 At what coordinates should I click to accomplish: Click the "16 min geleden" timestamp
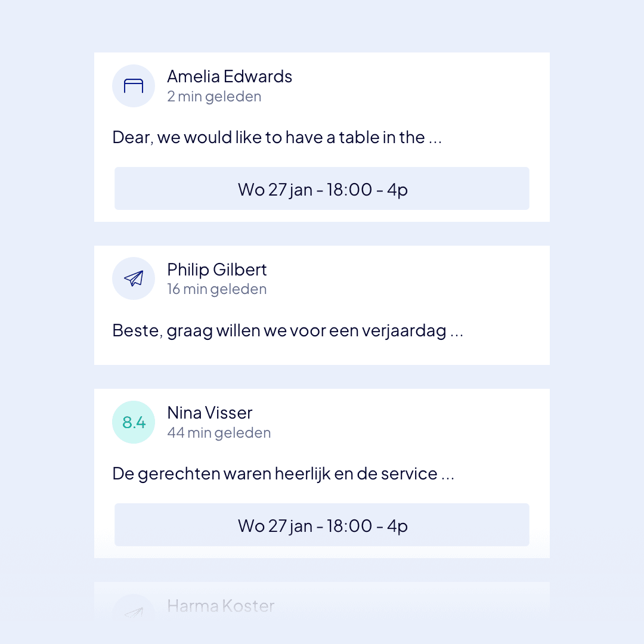coord(217,289)
